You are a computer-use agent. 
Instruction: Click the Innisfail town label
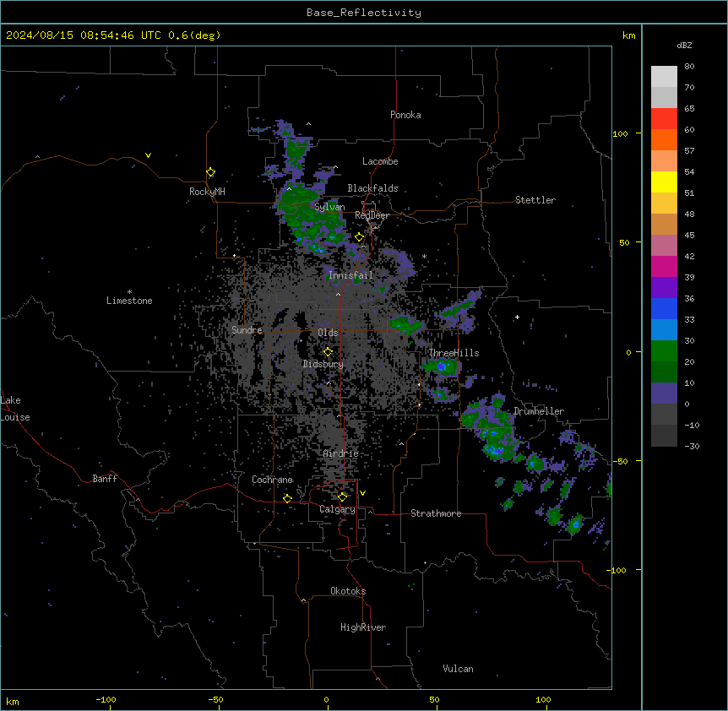click(x=351, y=275)
